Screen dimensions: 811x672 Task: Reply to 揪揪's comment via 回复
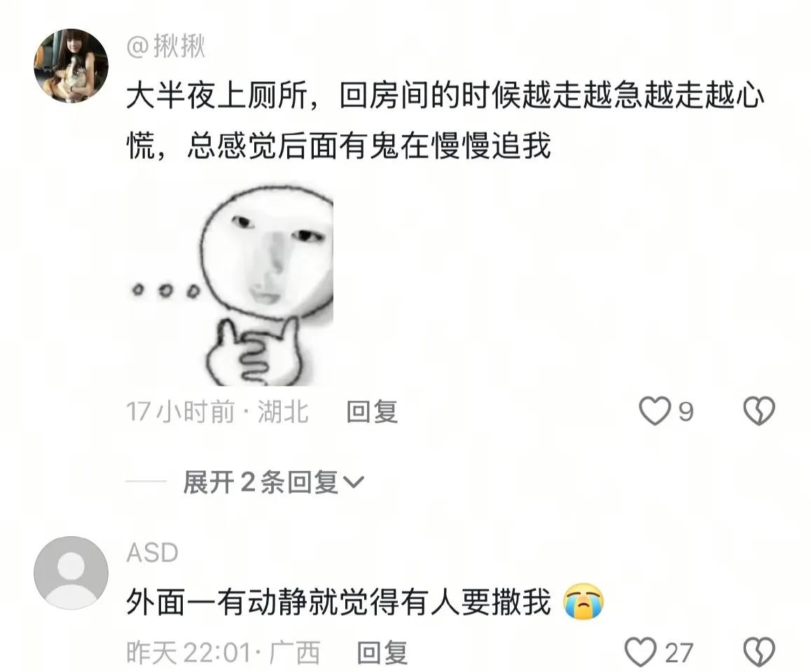click(372, 412)
